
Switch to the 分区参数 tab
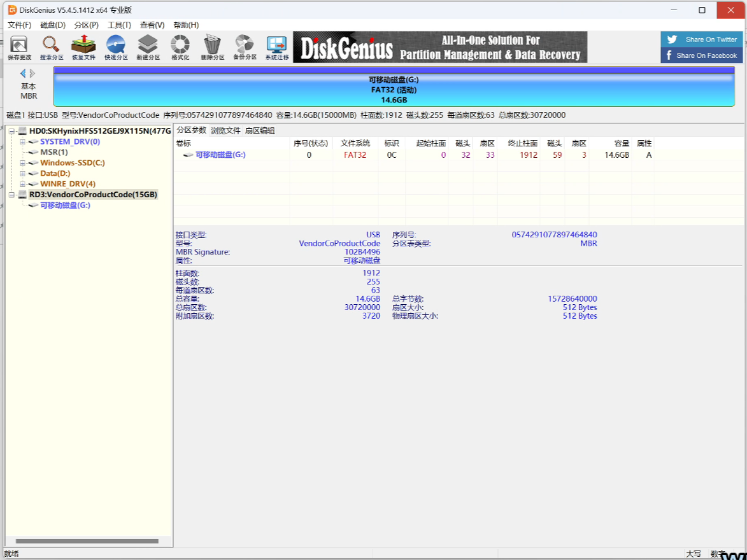(x=192, y=130)
